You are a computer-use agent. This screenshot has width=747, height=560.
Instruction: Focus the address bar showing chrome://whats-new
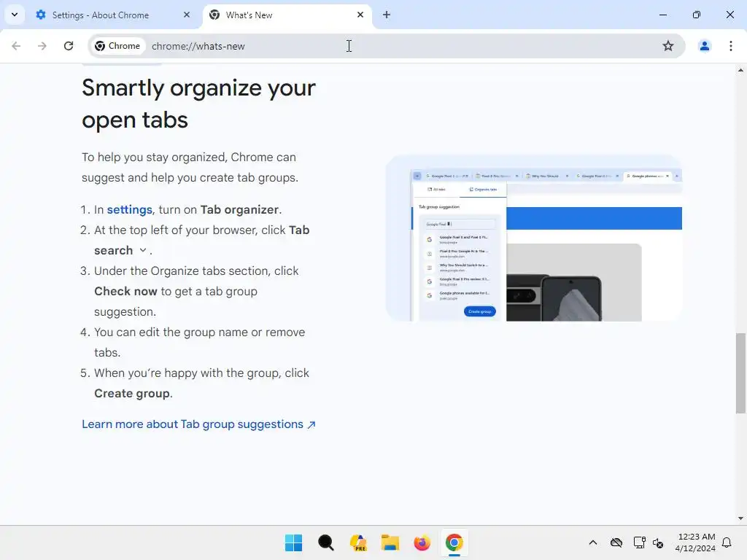point(386,46)
